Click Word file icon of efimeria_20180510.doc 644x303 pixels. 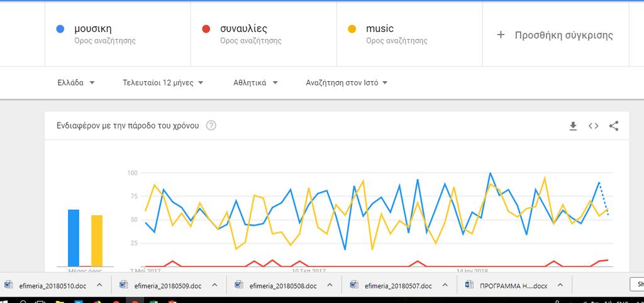pyautogui.click(x=9, y=285)
